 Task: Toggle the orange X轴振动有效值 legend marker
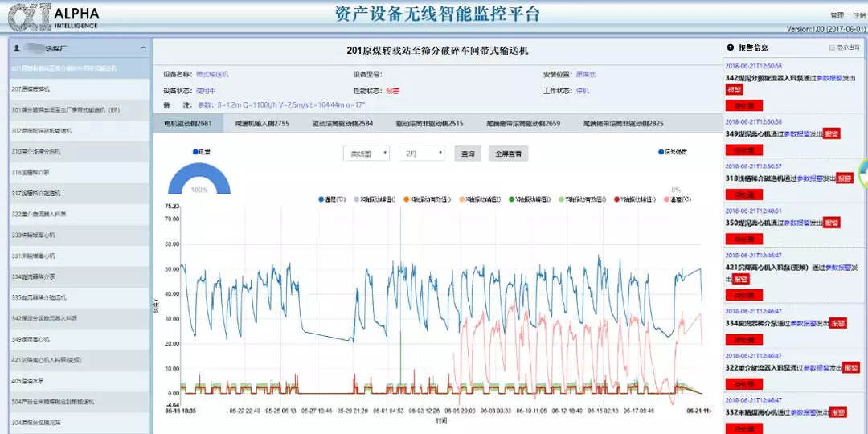click(x=407, y=199)
